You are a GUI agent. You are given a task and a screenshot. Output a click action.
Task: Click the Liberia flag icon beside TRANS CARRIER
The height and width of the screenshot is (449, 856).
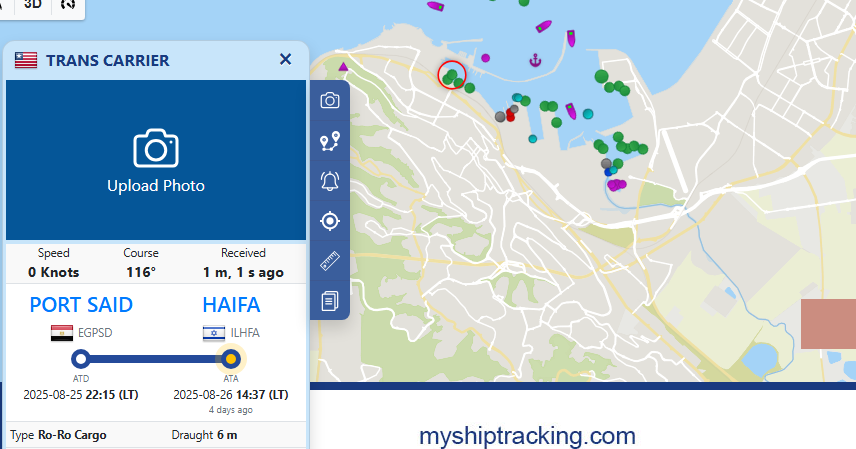[x=26, y=60]
